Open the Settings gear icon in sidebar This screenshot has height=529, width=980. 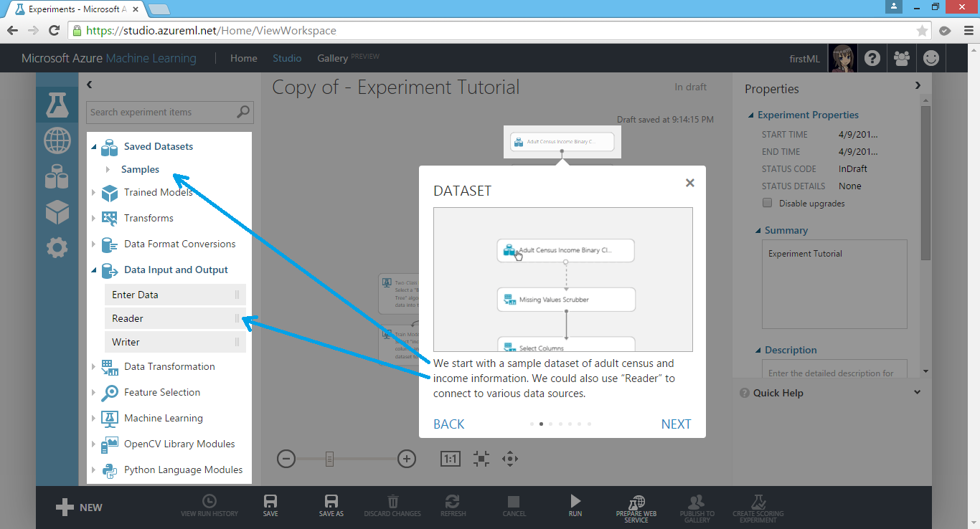tap(57, 248)
